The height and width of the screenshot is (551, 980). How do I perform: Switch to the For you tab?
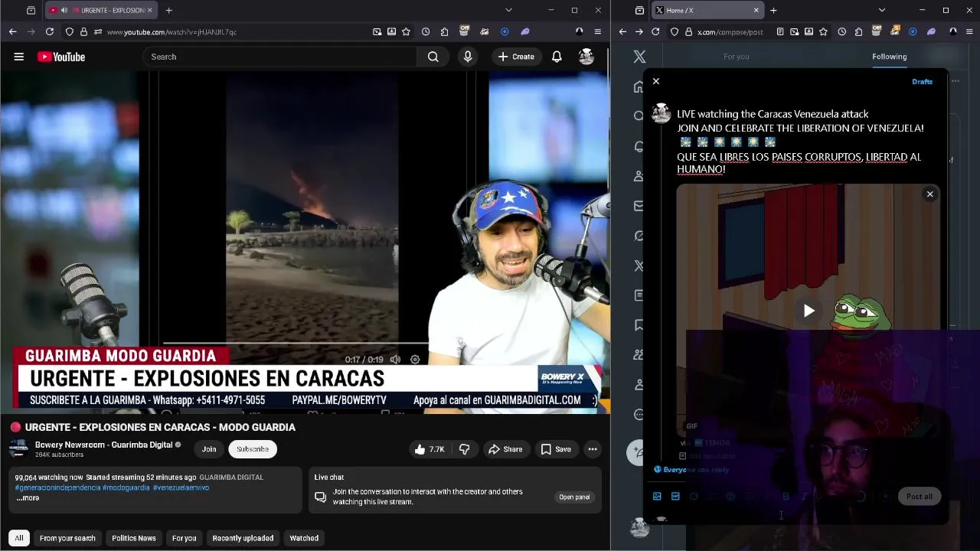pos(737,57)
